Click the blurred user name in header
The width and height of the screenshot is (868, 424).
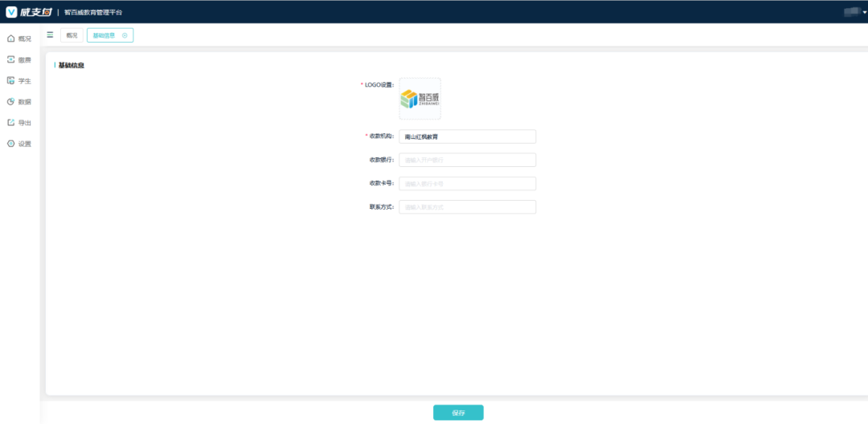pos(851,11)
